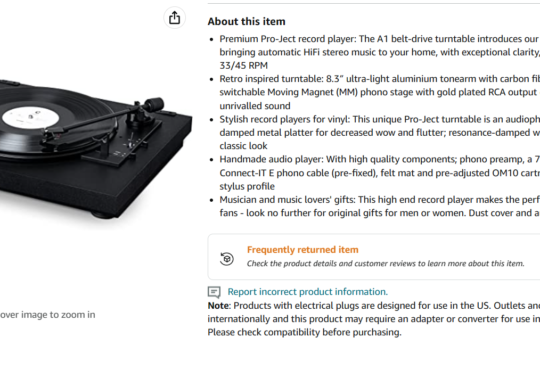Click the tonearm counterweight in the photo
The width and height of the screenshot is (540, 370).
click(154, 104)
